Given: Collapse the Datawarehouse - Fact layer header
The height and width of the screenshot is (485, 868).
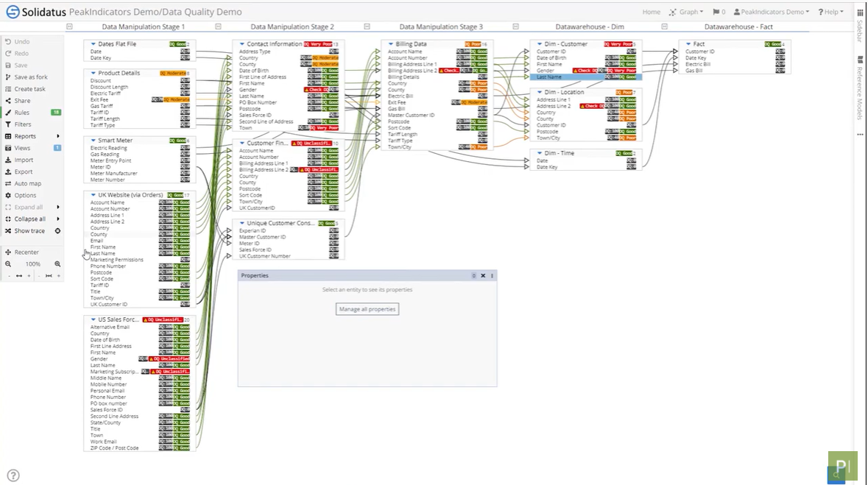Looking at the screenshot, I should click(x=665, y=26).
